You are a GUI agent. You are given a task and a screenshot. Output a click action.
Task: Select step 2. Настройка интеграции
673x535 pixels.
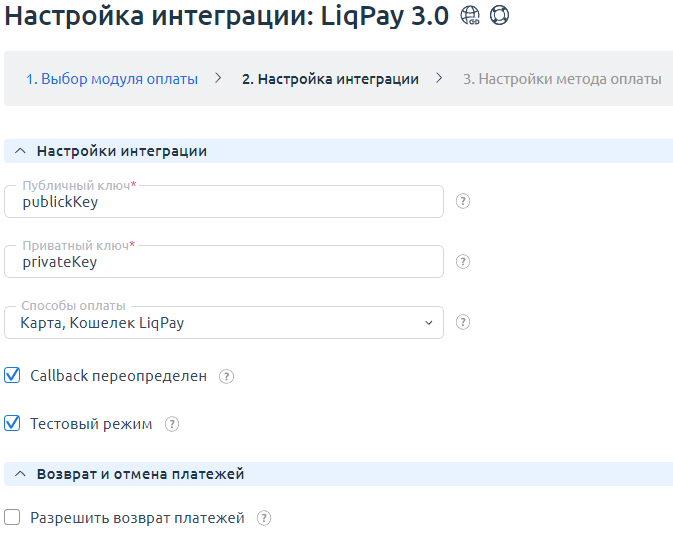330,79
